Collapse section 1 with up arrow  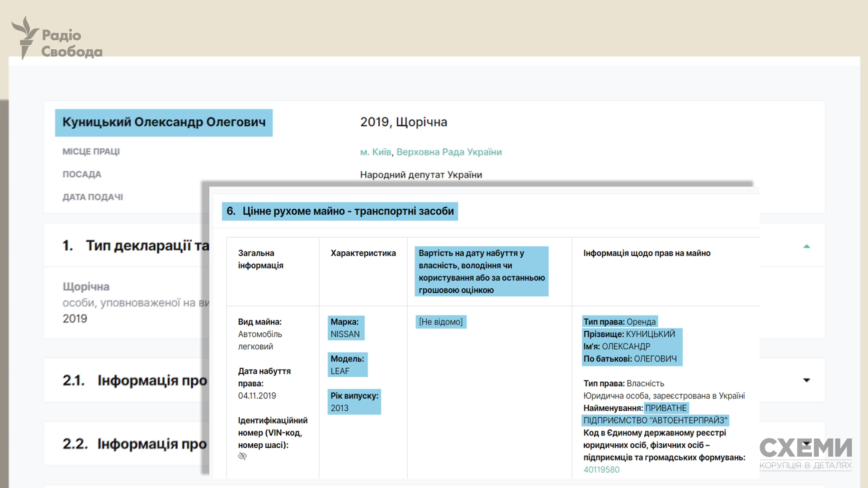pos(807,246)
